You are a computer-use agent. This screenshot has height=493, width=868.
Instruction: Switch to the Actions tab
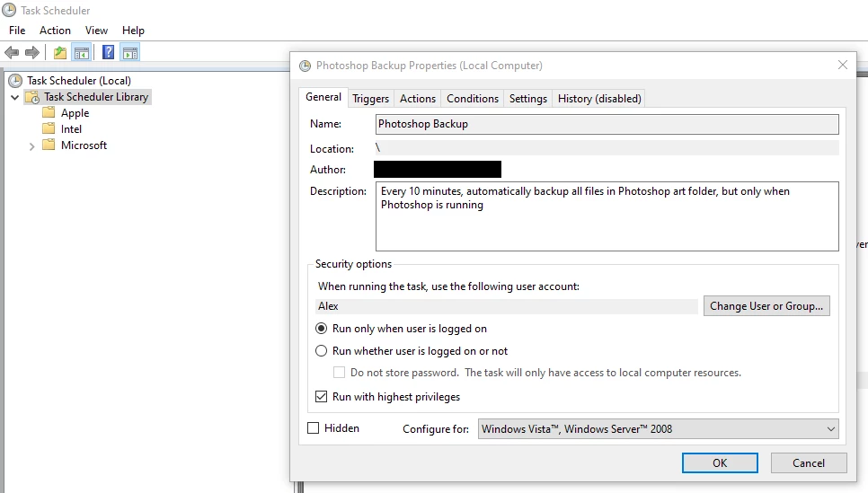coord(418,99)
